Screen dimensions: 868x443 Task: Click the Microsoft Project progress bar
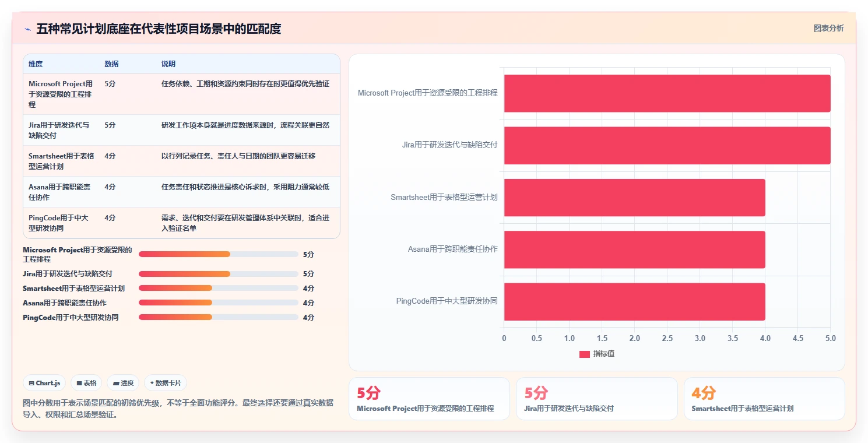tap(219, 254)
